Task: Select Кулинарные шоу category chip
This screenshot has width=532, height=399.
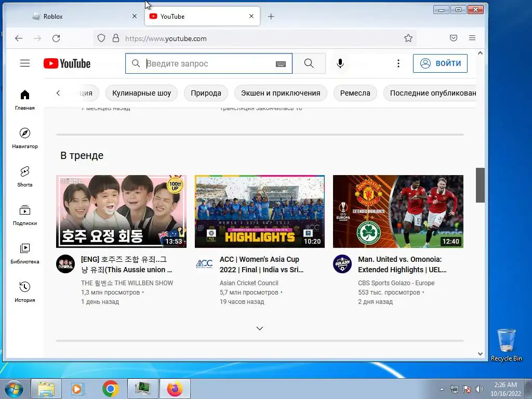Action: coord(141,93)
